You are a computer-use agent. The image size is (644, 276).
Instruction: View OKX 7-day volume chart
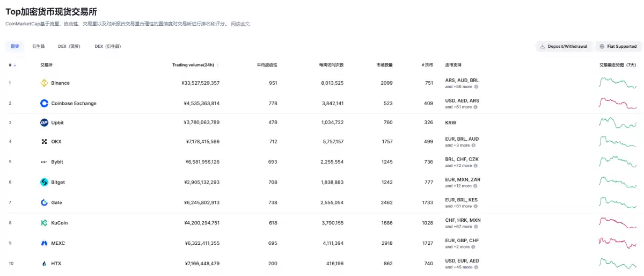coord(618,142)
